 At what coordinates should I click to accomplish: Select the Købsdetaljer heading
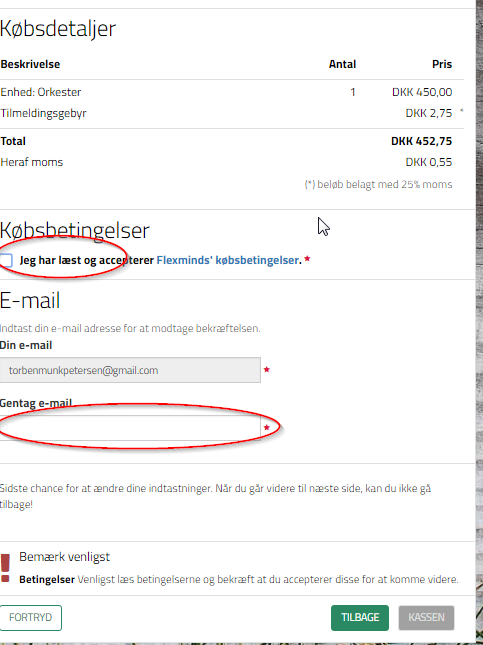(x=58, y=29)
